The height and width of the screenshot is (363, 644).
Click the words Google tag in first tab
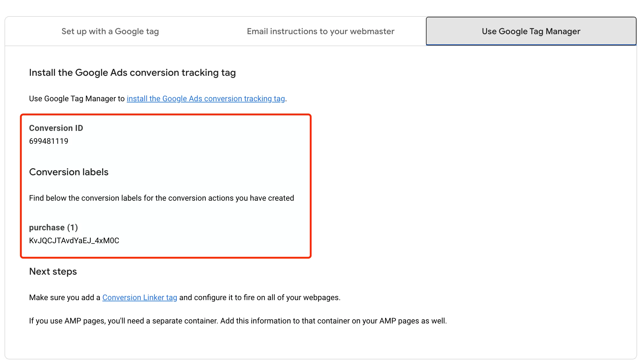pyautogui.click(x=137, y=31)
